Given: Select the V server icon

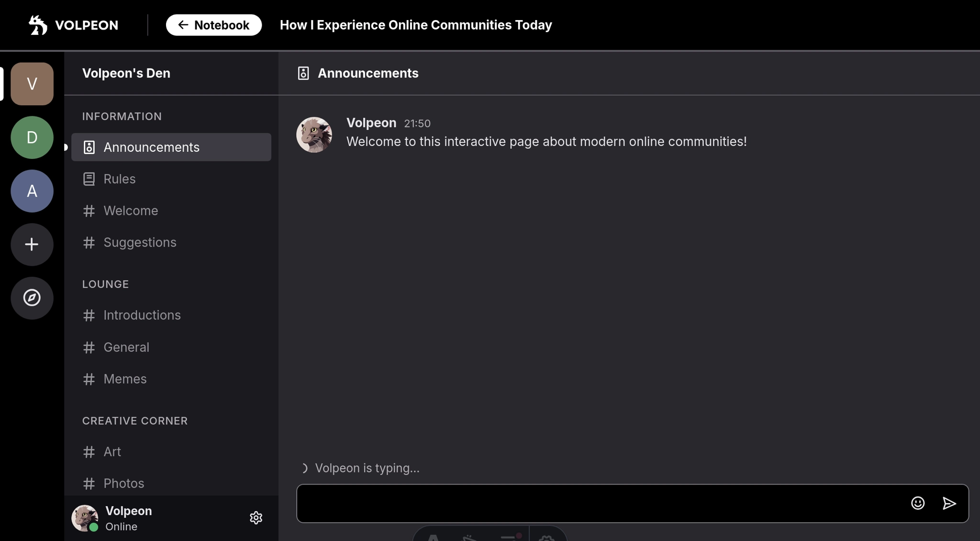Looking at the screenshot, I should coord(32,84).
